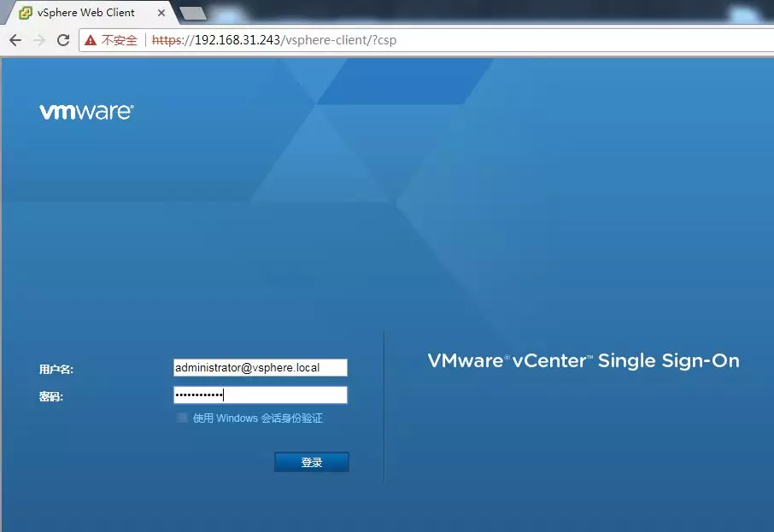Toggle Windows session authentication checkbox
This screenshot has height=532, width=774.
coord(182,418)
